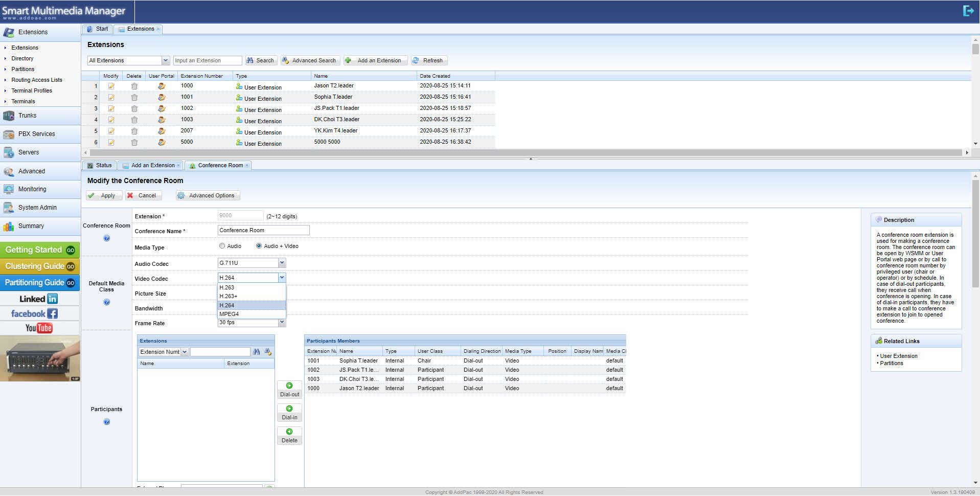This screenshot has height=496, width=980.
Task: Click the Conference Name input field
Action: pos(263,231)
